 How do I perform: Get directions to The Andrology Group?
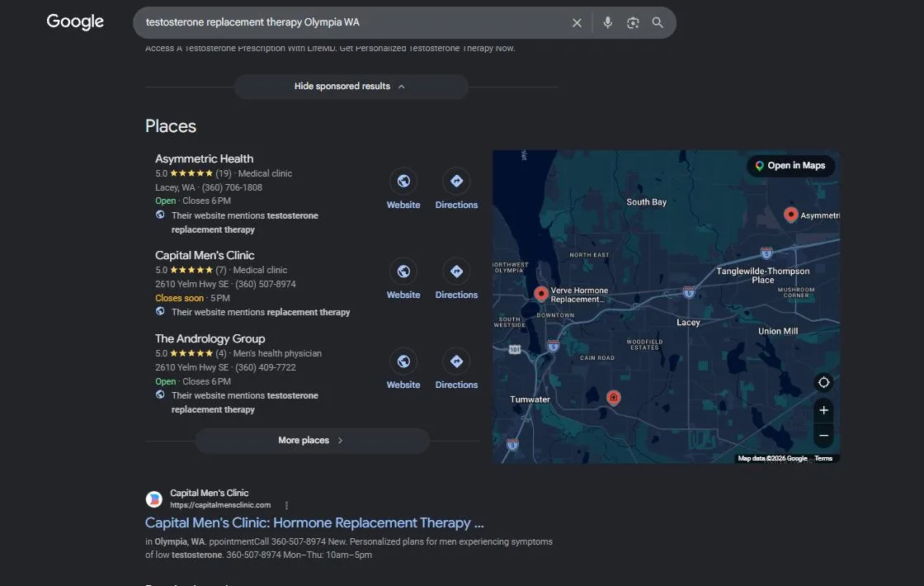[x=456, y=362]
